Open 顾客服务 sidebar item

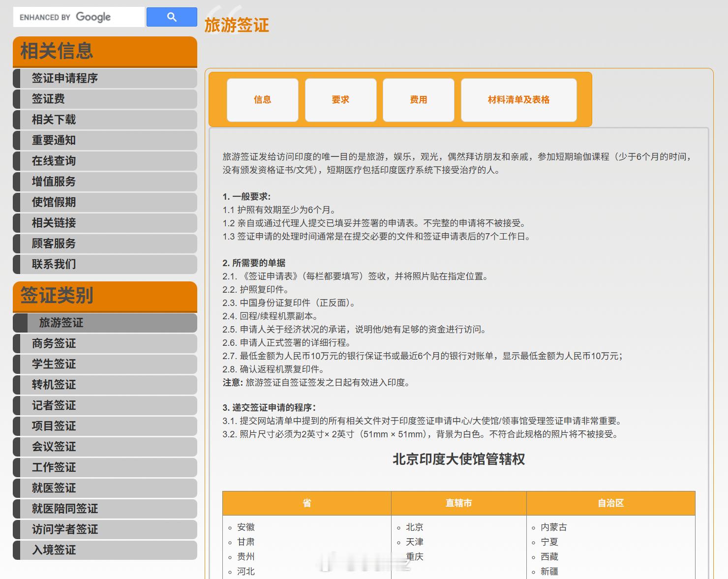point(105,244)
